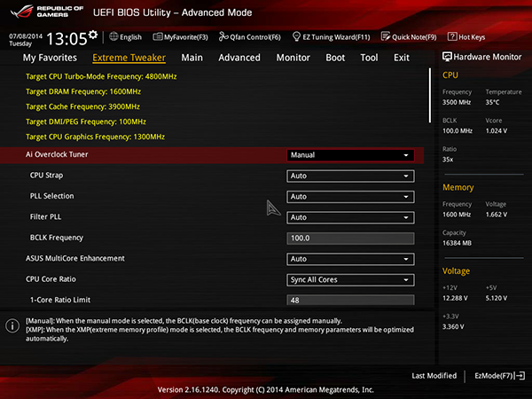
Task: Click the Hardware Monitor screen icon
Action: coord(447,57)
